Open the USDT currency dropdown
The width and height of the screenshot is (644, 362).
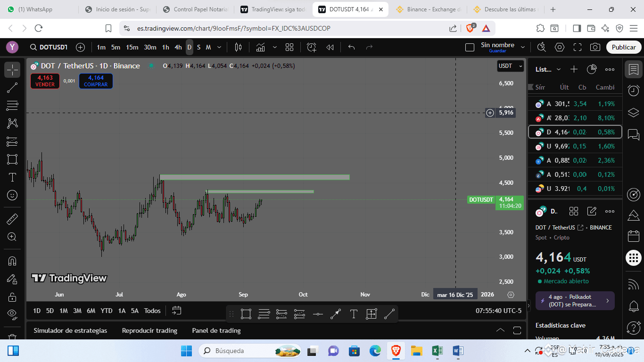(x=511, y=66)
